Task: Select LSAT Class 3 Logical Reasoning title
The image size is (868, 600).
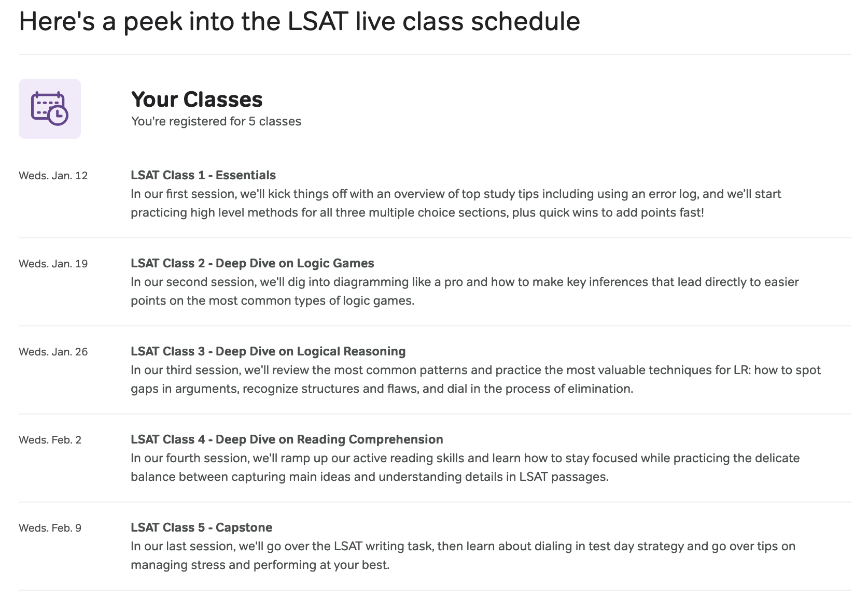Action: coord(268,351)
